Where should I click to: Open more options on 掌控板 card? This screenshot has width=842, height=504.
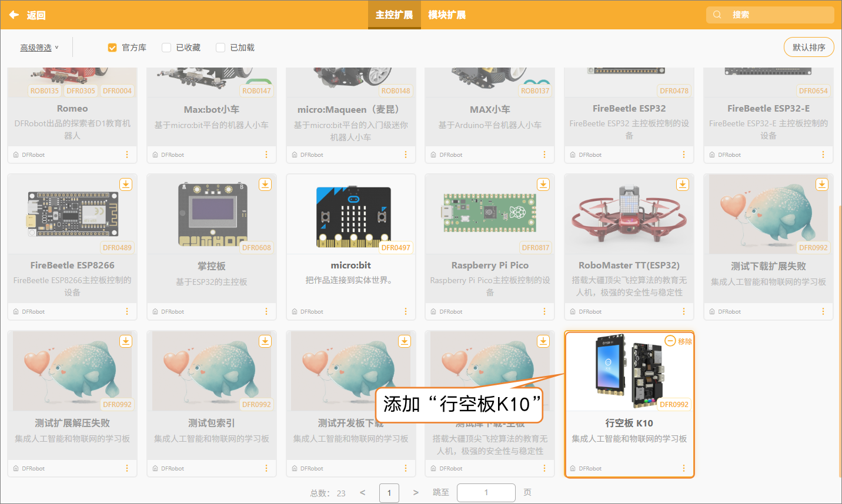coord(266,311)
